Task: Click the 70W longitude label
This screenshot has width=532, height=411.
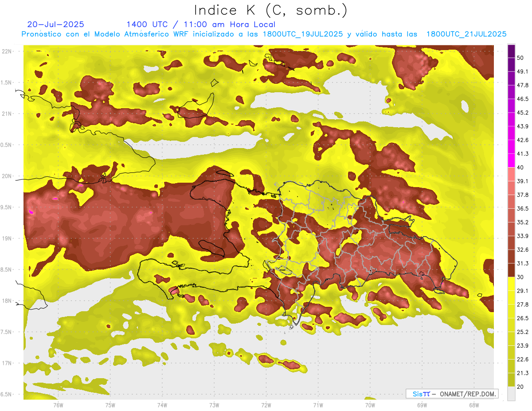Action: [370, 405]
